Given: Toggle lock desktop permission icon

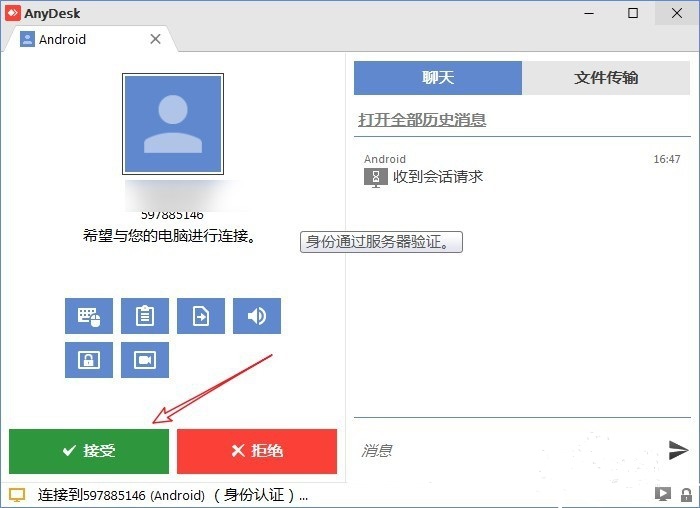Looking at the screenshot, I should tap(89, 360).
